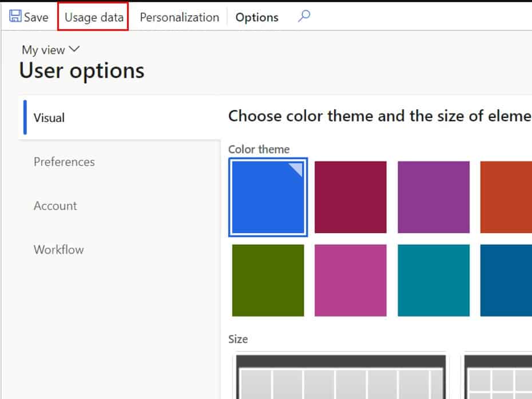The height and width of the screenshot is (399, 532).
Task: Pick the purple color theme swatch
Action: coord(434,197)
